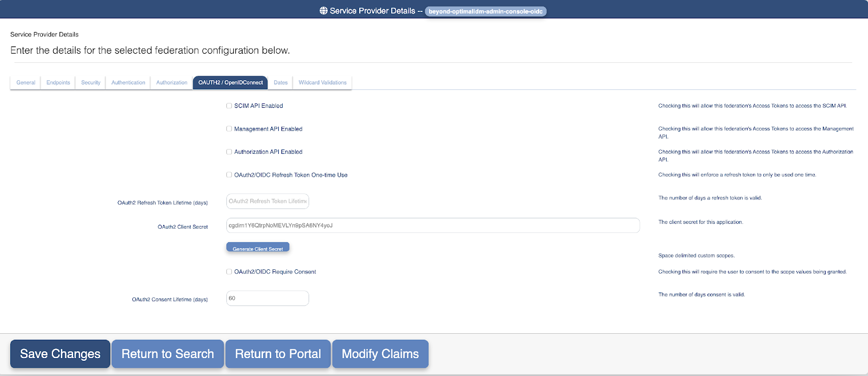Check Management API Enabled

click(x=229, y=129)
